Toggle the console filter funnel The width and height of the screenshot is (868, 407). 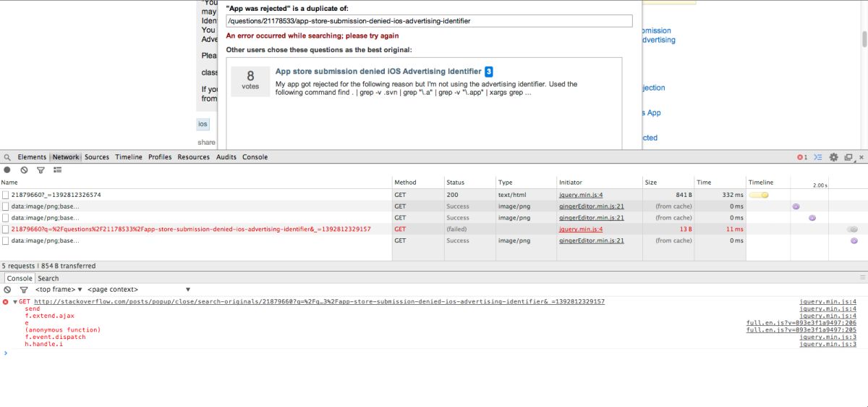[23, 290]
